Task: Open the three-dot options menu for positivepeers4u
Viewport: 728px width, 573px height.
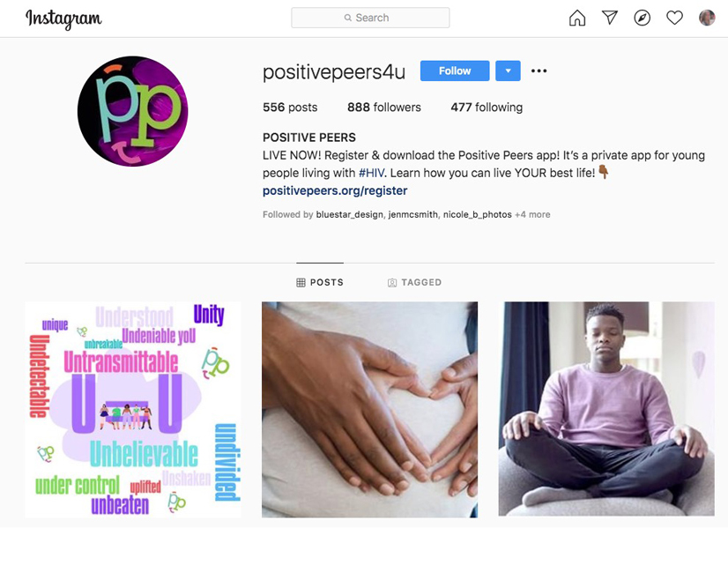Action: [539, 71]
